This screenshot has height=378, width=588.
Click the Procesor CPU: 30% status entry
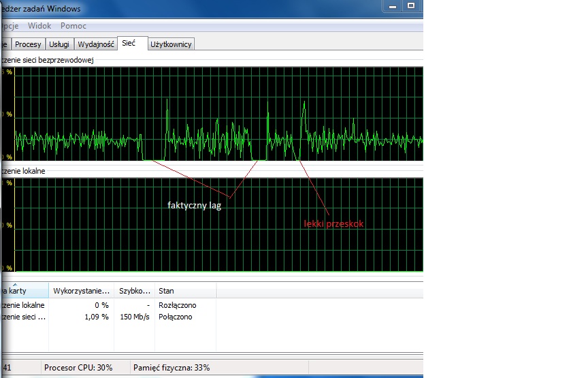78,368
